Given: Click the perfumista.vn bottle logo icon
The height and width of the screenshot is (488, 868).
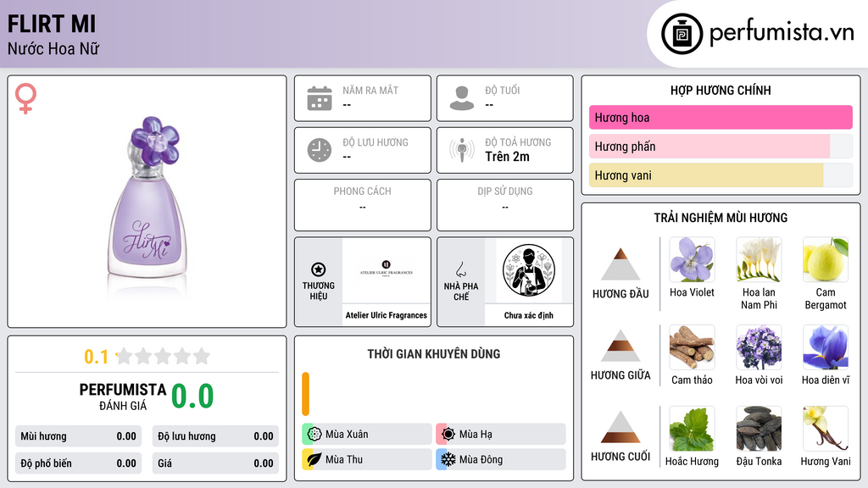Looking at the screenshot, I should (682, 34).
